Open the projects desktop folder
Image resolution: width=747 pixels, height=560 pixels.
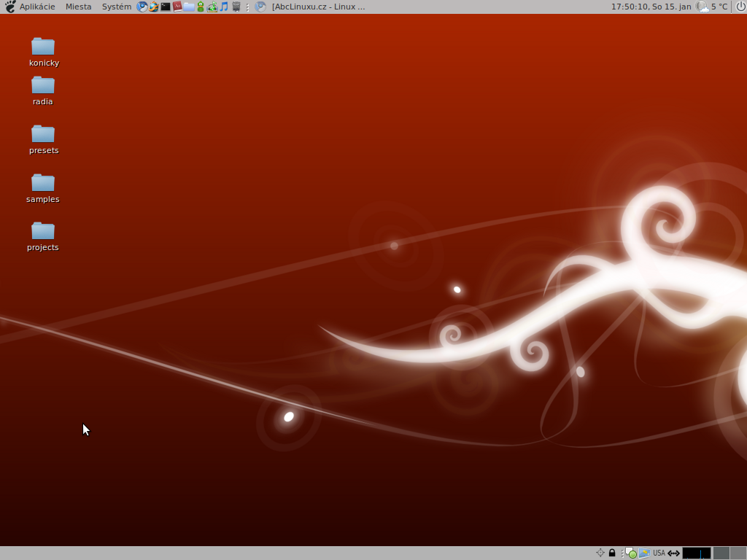pos(43,237)
